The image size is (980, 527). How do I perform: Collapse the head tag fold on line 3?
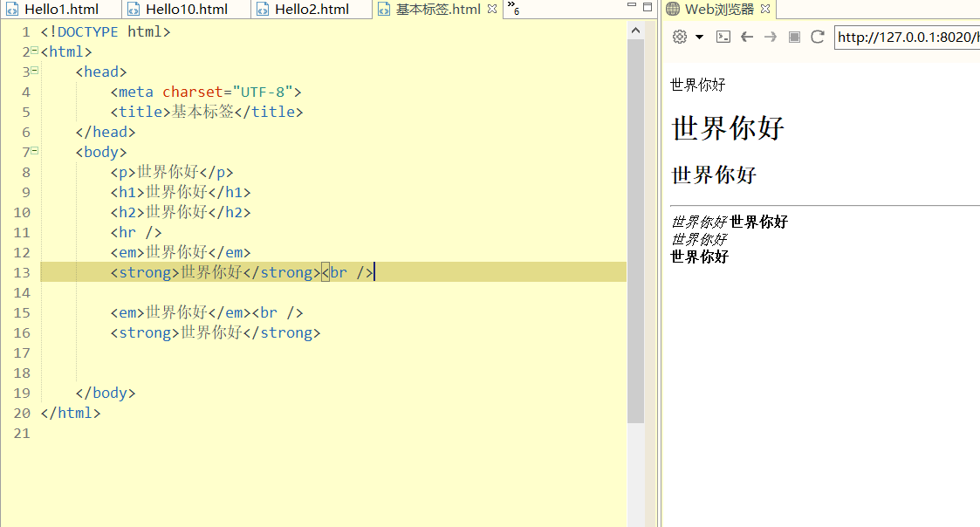[34, 71]
